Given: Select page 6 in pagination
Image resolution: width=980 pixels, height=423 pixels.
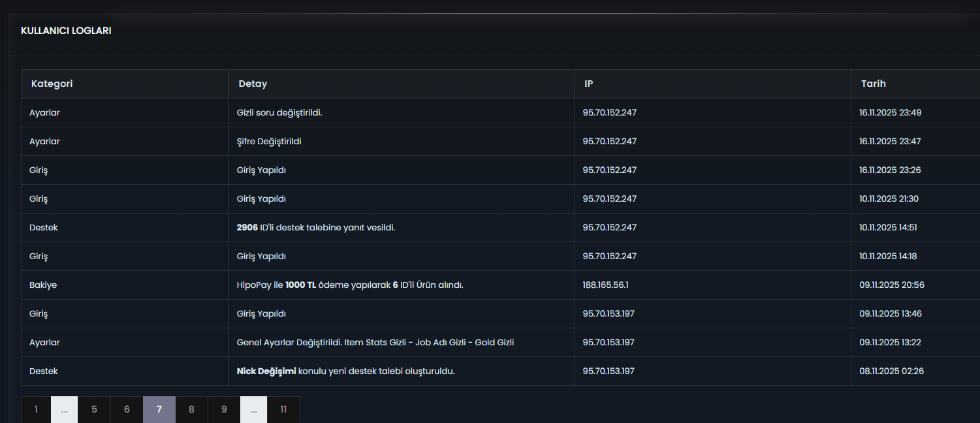Looking at the screenshot, I should click(127, 409).
